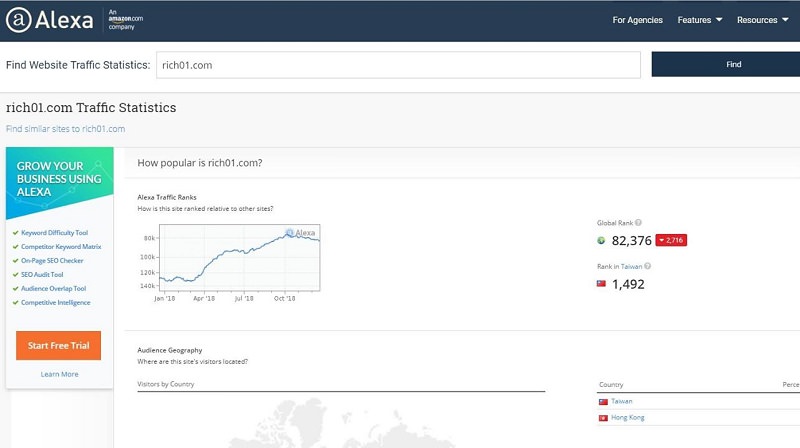The image size is (800, 448).
Task: Open the On-Page SEO Checker link
Action: click(x=52, y=260)
